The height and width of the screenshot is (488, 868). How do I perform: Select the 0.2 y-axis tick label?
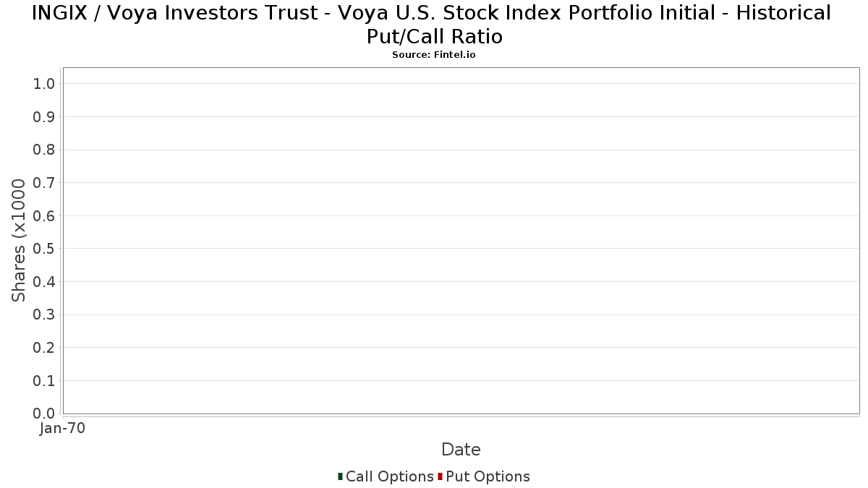(44, 348)
